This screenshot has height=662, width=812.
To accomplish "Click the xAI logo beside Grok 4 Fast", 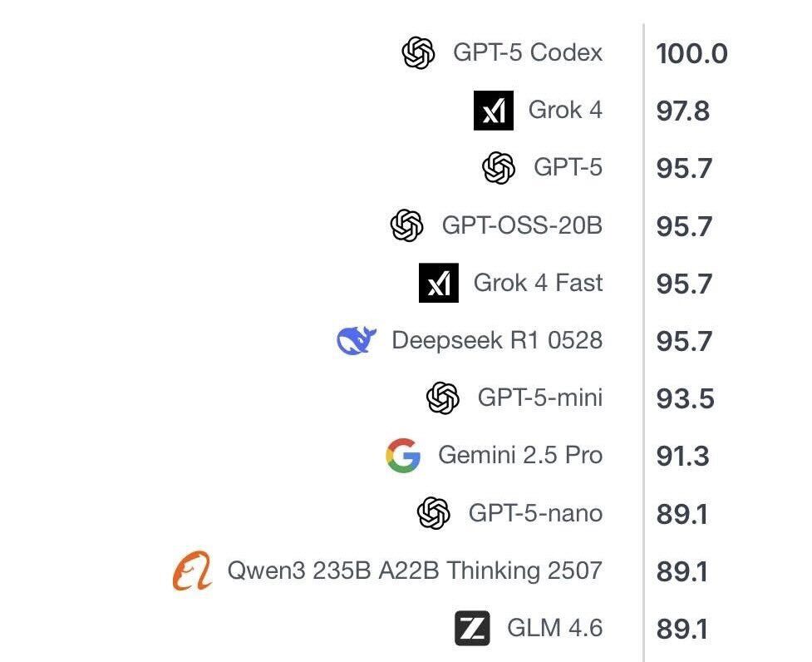I will [x=439, y=284].
